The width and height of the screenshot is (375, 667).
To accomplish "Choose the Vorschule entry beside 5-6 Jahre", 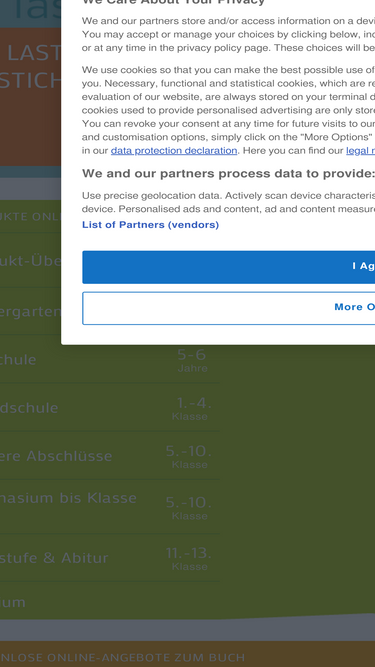I will pyautogui.click(x=18, y=359).
